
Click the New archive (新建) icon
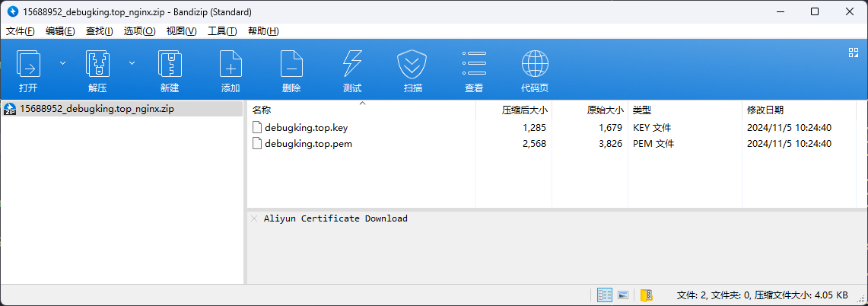[x=170, y=64]
